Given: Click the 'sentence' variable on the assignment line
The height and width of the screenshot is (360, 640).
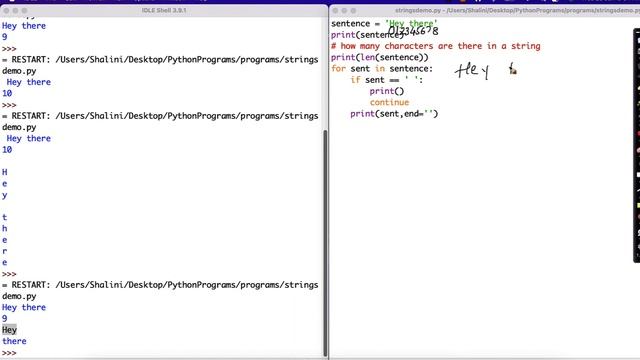Looking at the screenshot, I should pyautogui.click(x=350, y=23).
